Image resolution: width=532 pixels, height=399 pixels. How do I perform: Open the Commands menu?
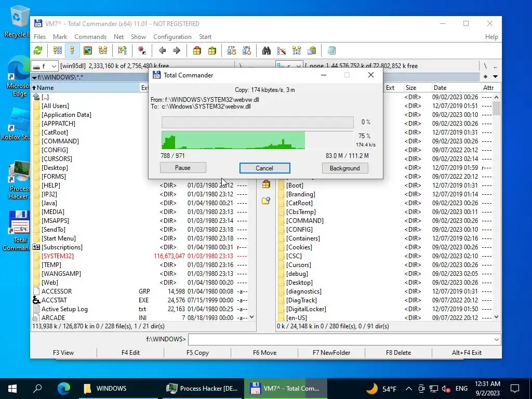pyautogui.click(x=90, y=37)
